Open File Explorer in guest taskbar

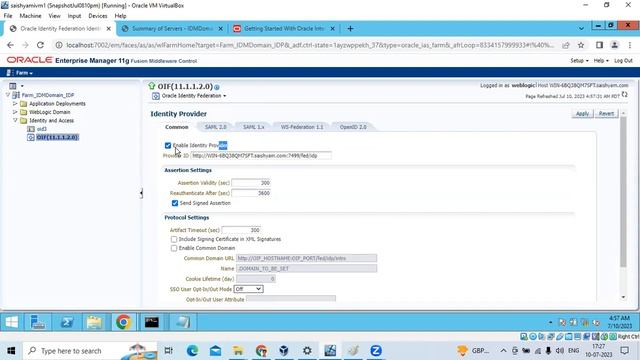[95, 322]
